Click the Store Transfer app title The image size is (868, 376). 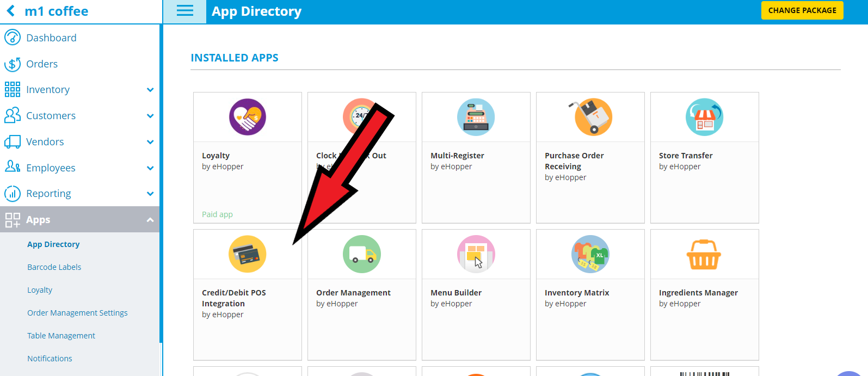tap(686, 156)
